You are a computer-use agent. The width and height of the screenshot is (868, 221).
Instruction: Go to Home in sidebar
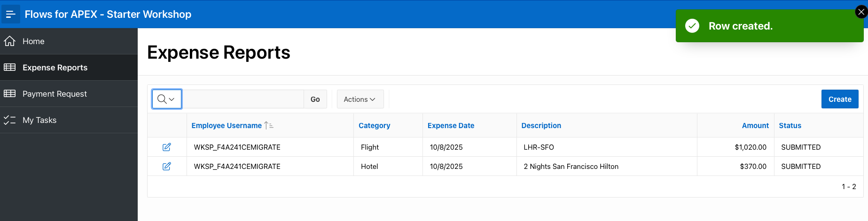[69, 41]
